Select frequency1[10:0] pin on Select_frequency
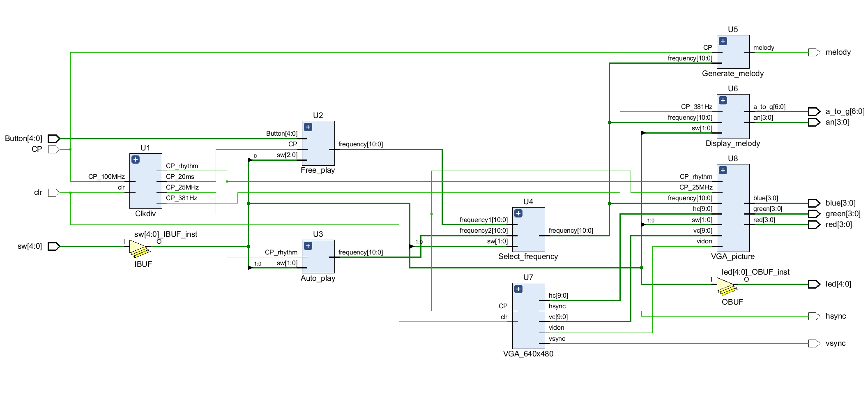The height and width of the screenshot is (400, 868). (484, 220)
